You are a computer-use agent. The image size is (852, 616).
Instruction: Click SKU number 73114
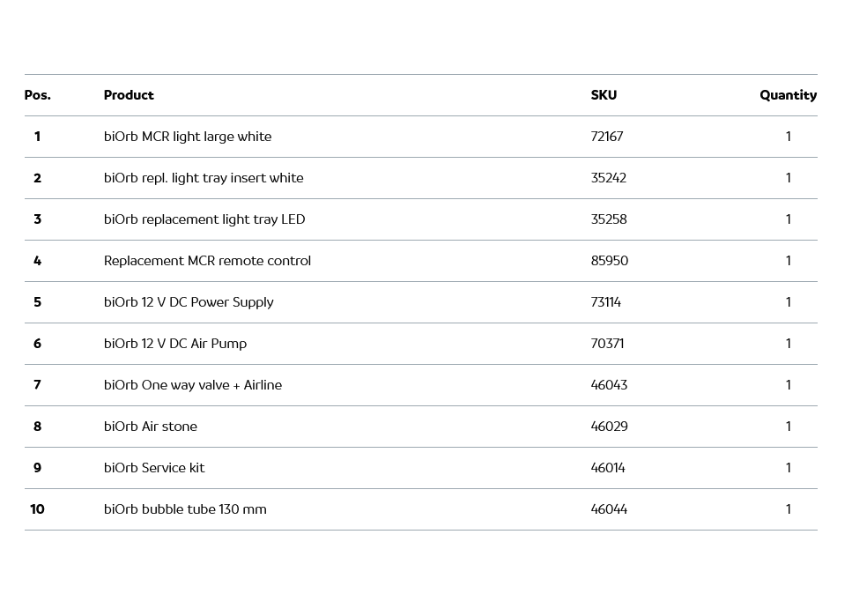tap(606, 302)
